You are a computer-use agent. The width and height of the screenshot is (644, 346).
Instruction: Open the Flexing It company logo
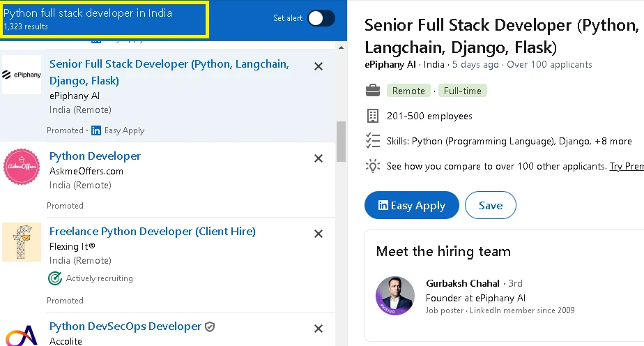point(22,242)
